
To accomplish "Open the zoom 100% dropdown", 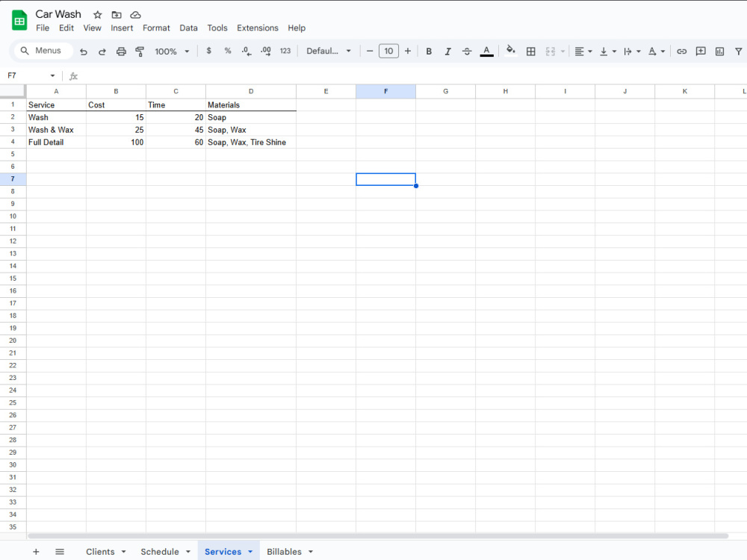I will click(172, 52).
